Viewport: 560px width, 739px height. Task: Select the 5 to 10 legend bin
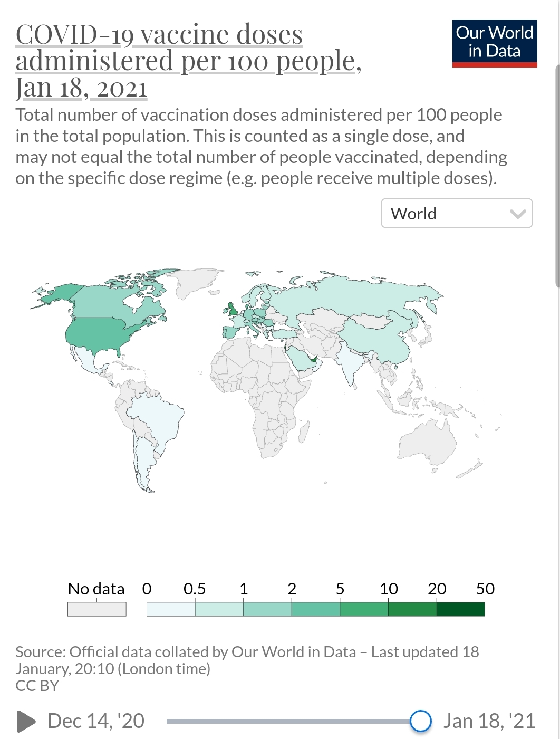point(364,609)
